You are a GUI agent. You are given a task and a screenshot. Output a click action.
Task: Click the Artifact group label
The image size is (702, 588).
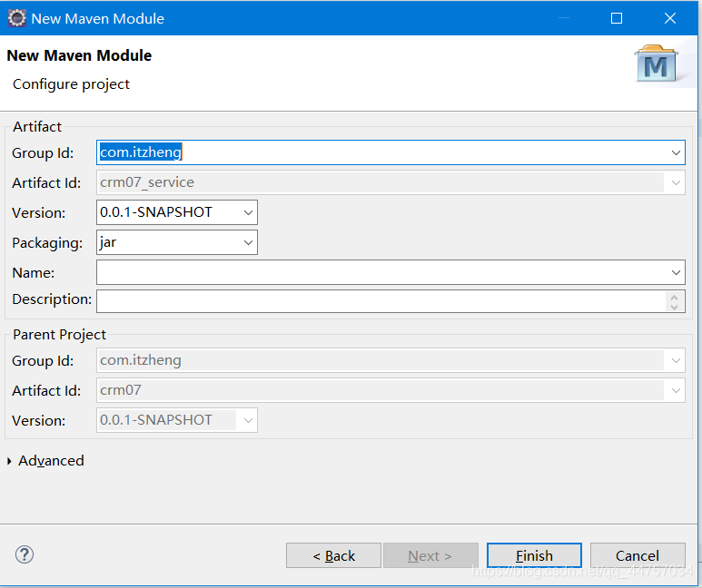[x=37, y=127]
